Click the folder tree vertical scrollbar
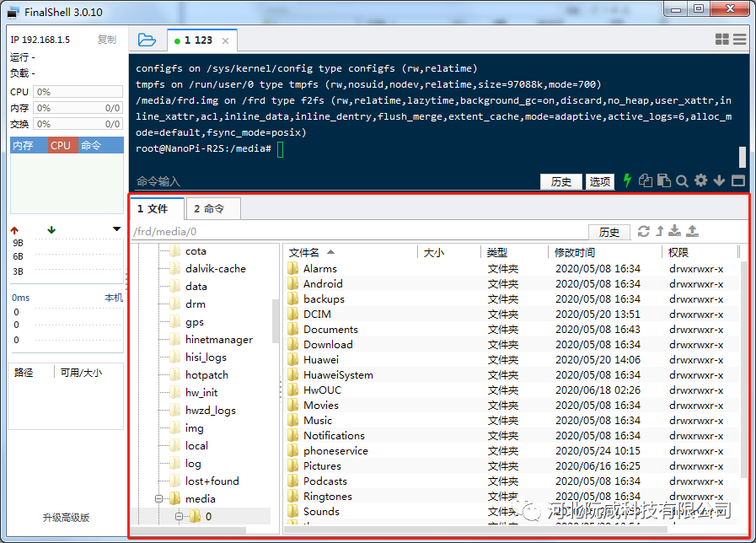 (x=276, y=320)
